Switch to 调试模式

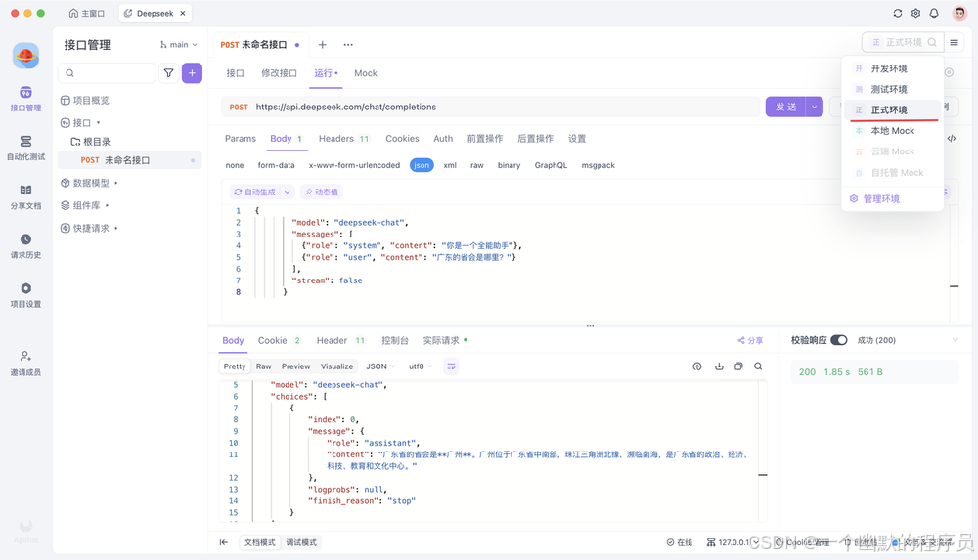pos(301,542)
